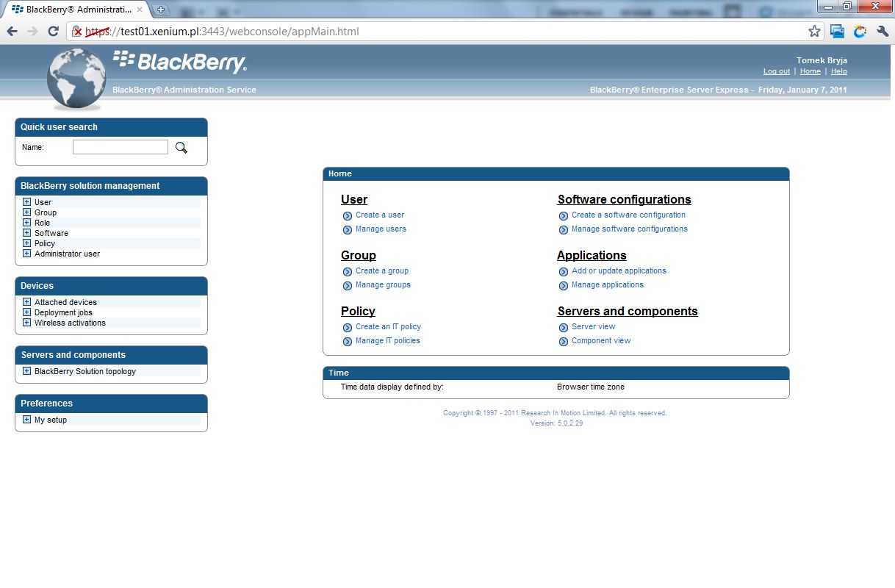Screen dimensions: 895x588
Task: Open the Manage IT policies link
Action: pos(388,341)
